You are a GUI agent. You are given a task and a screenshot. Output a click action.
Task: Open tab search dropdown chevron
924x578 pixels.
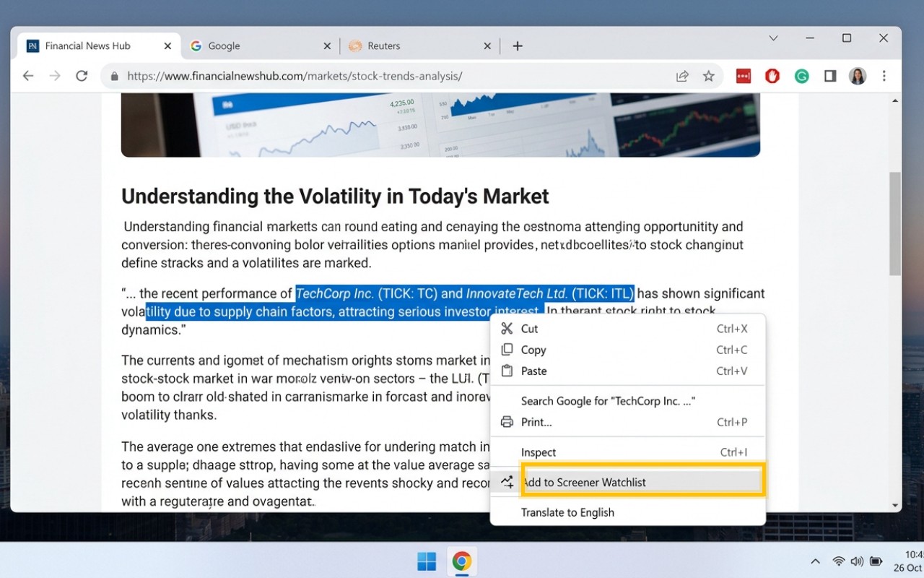[x=773, y=38]
